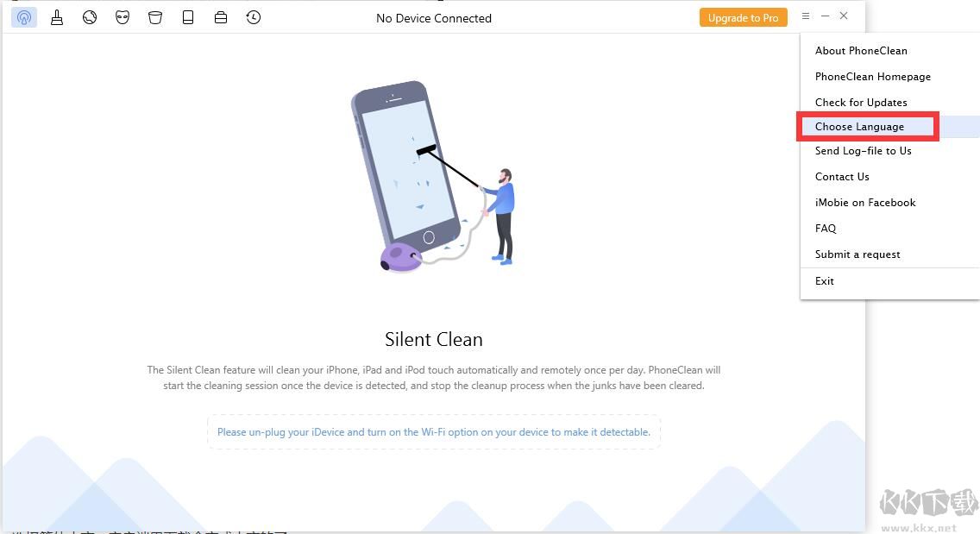Select Check for Updates

tap(861, 102)
